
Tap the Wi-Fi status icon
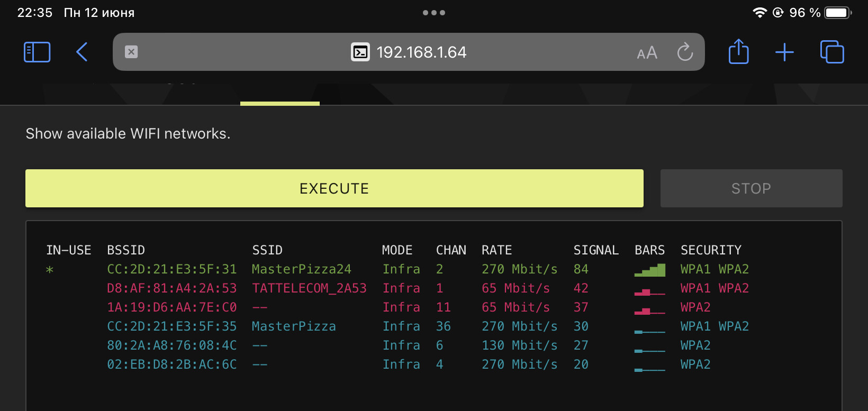click(x=760, y=13)
